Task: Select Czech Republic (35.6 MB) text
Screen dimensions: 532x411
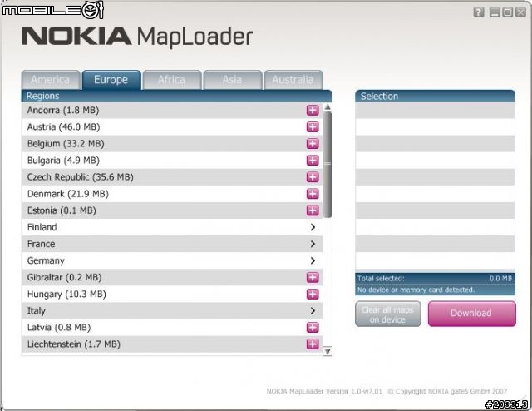Action: [80, 176]
